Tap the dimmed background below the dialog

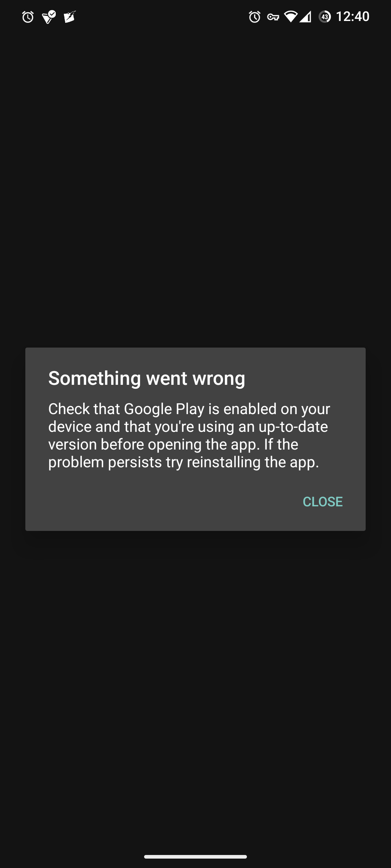pos(195,687)
